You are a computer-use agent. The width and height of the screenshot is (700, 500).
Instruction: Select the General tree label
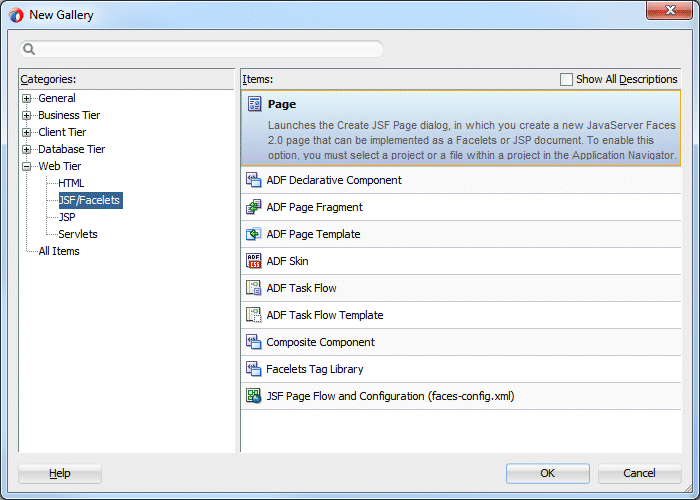(57, 98)
